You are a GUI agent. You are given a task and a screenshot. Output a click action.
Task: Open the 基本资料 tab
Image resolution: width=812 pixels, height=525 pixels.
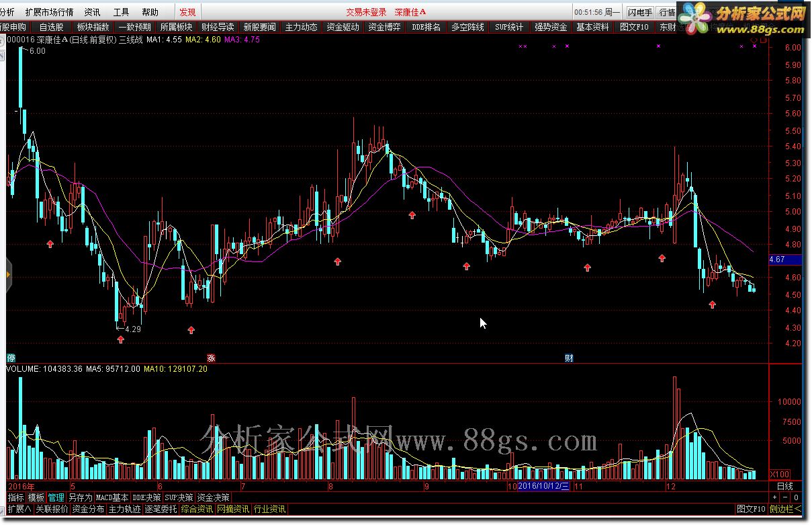[592, 27]
